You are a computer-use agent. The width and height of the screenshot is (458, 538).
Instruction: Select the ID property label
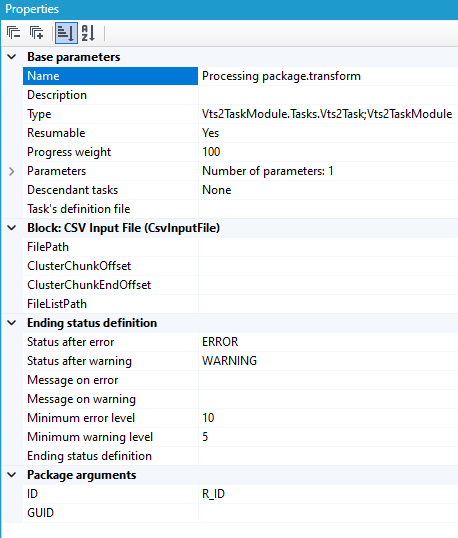32,494
